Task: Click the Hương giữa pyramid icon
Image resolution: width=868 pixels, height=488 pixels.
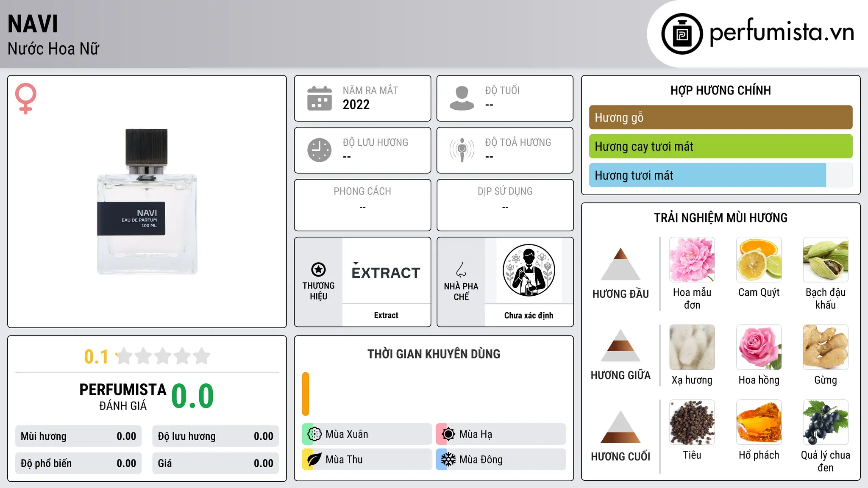Action: coord(620,345)
